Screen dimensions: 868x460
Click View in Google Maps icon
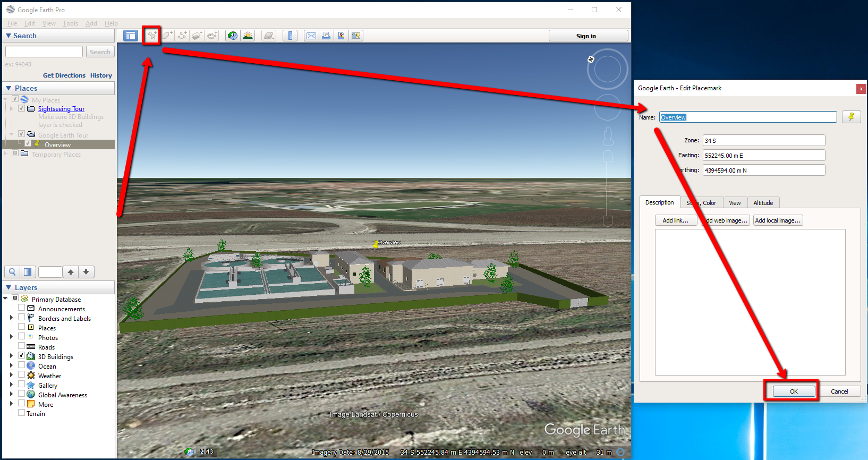(356, 36)
